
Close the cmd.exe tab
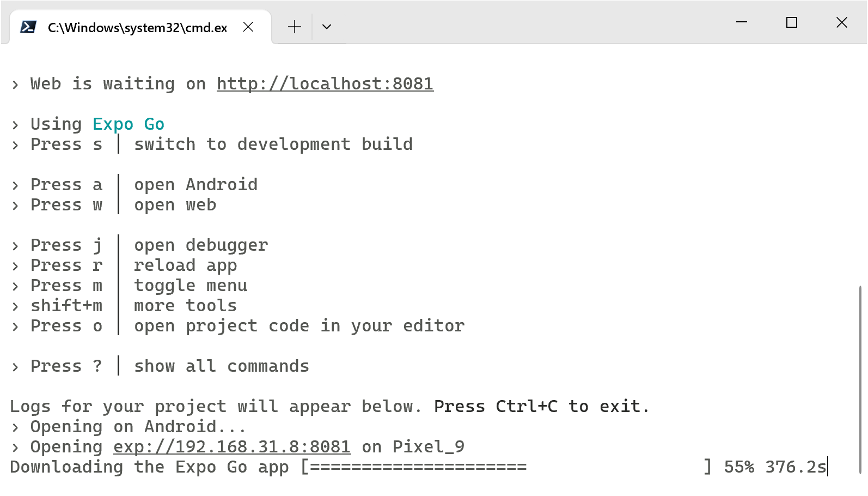click(248, 27)
